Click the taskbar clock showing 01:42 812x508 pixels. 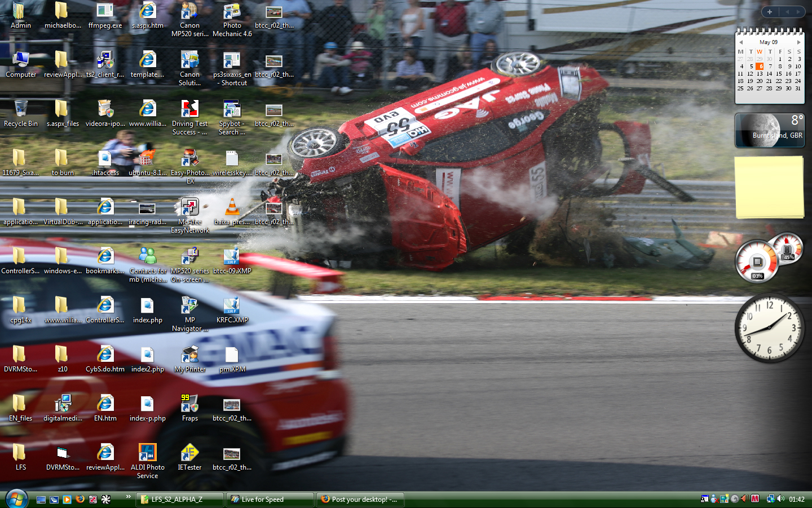(x=797, y=500)
